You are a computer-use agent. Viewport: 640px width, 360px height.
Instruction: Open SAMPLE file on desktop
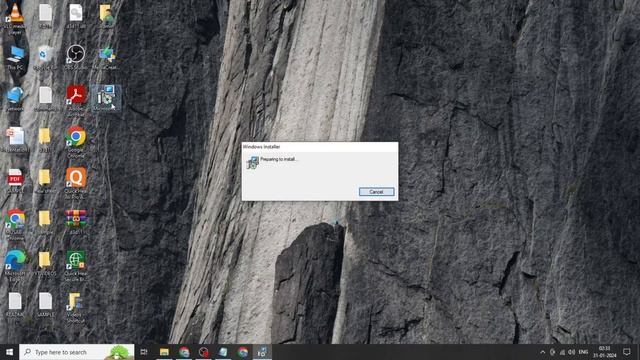[x=45, y=304]
